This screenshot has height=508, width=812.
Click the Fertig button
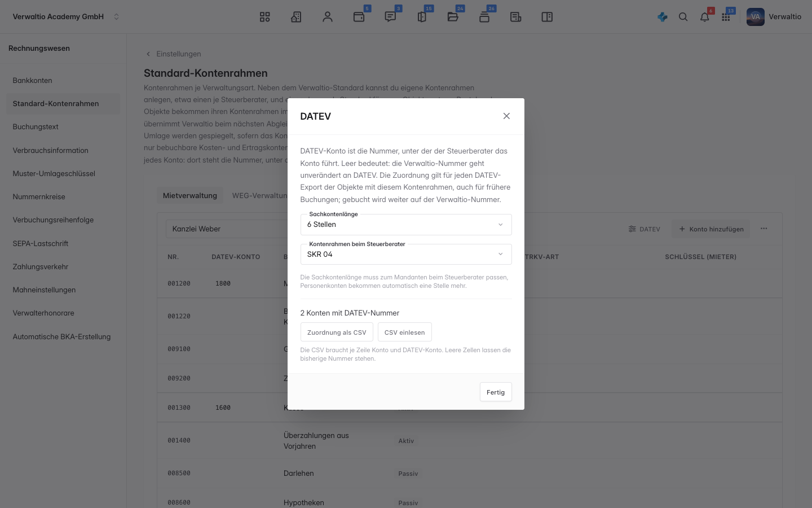(496, 392)
